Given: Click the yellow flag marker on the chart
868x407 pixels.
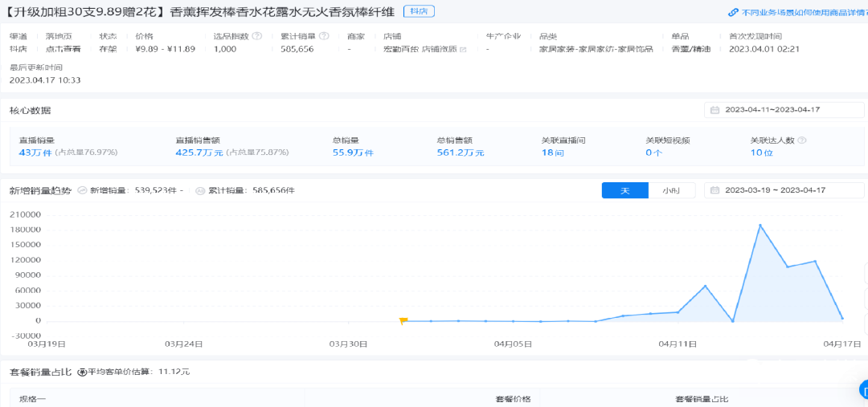Looking at the screenshot, I should [403, 321].
